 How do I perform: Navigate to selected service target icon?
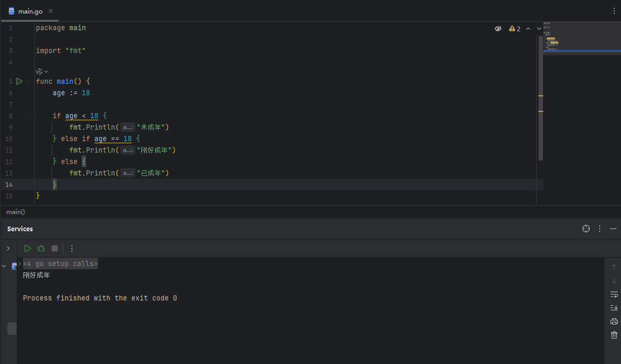(586, 229)
